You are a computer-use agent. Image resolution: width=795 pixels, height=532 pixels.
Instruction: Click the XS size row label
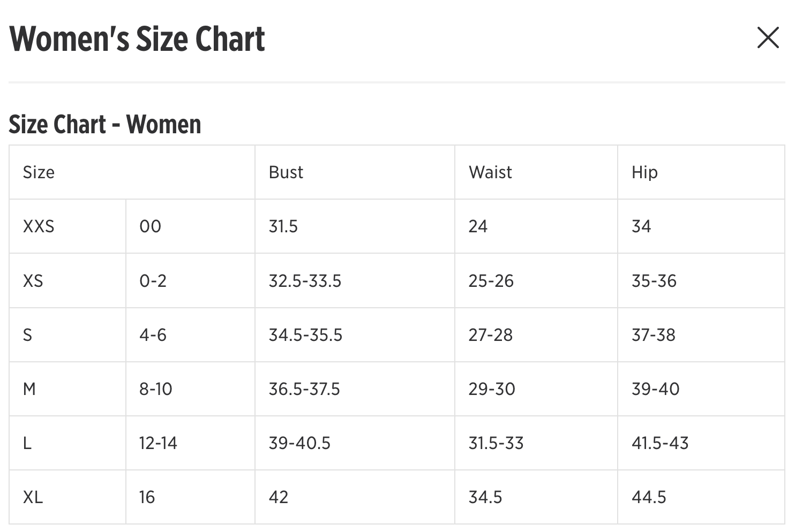[33, 281]
